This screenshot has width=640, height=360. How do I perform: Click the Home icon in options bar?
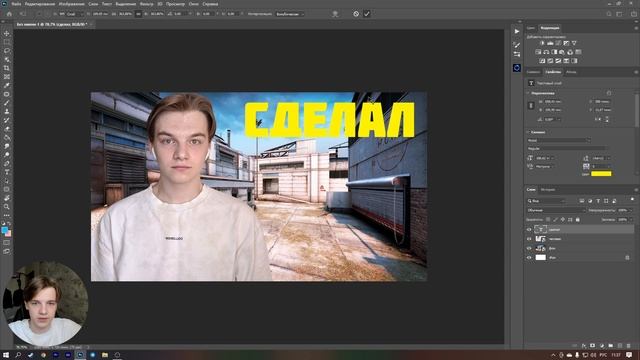9,14
